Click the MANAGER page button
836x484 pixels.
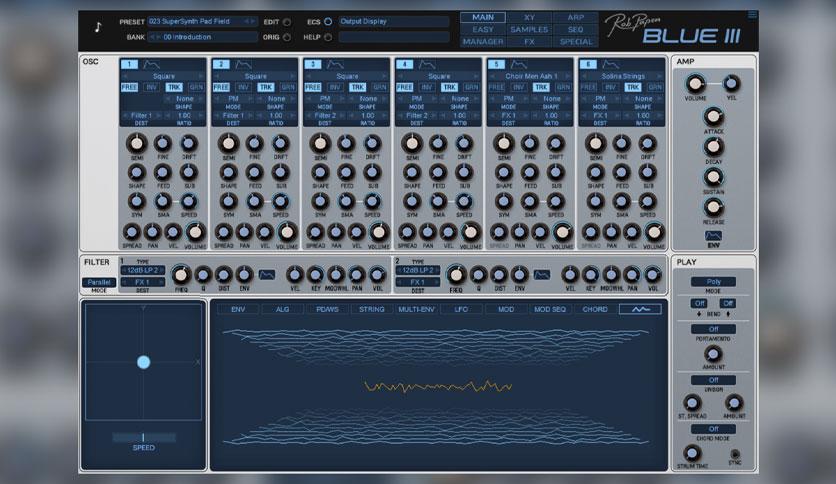coord(483,42)
